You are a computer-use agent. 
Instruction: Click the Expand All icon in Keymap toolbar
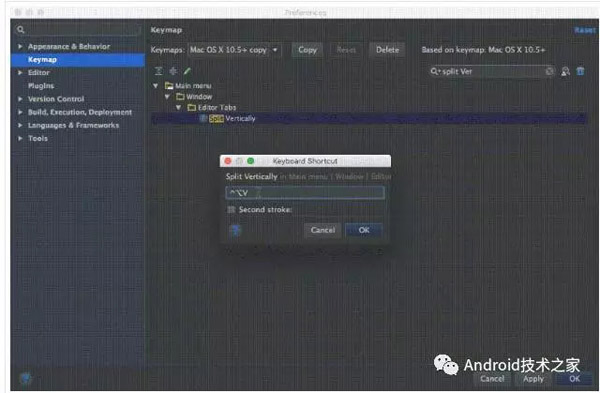[x=159, y=71]
